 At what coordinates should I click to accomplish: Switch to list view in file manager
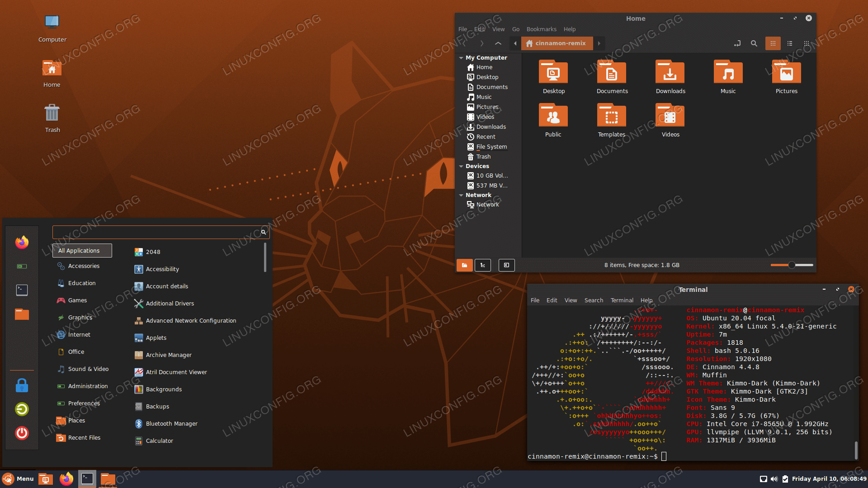(x=790, y=43)
